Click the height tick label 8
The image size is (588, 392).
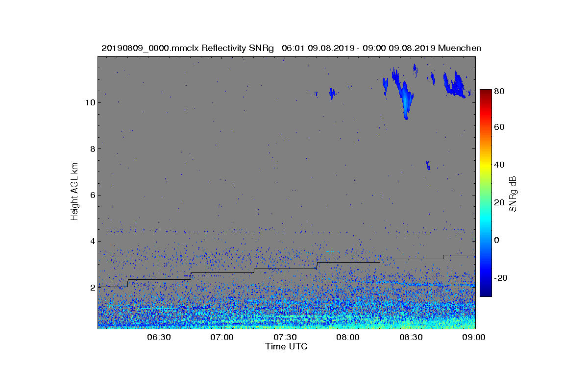point(92,149)
